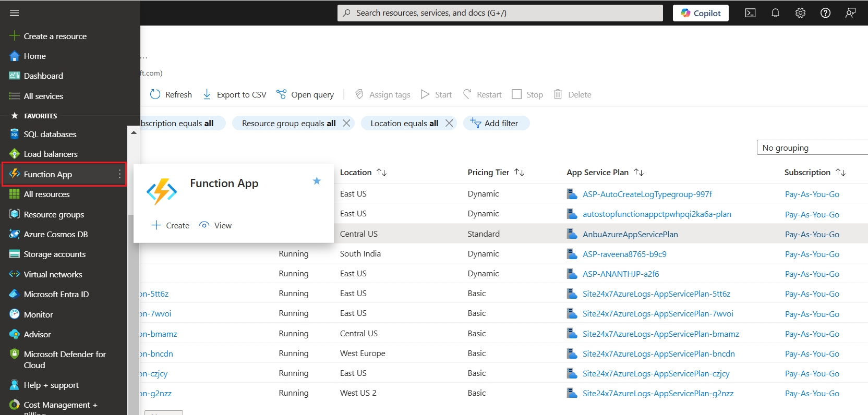Remove the Location equals all filter
The image size is (868, 415).
pyautogui.click(x=449, y=123)
